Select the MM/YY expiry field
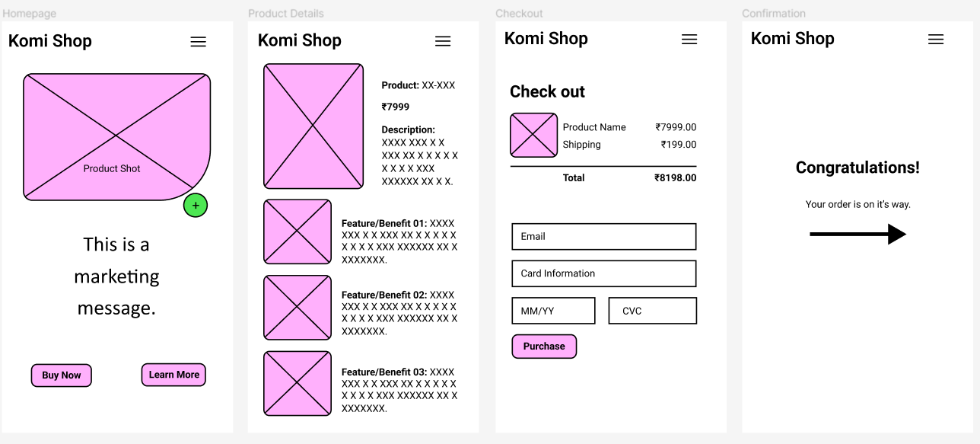980x444 pixels. [553, 311]
